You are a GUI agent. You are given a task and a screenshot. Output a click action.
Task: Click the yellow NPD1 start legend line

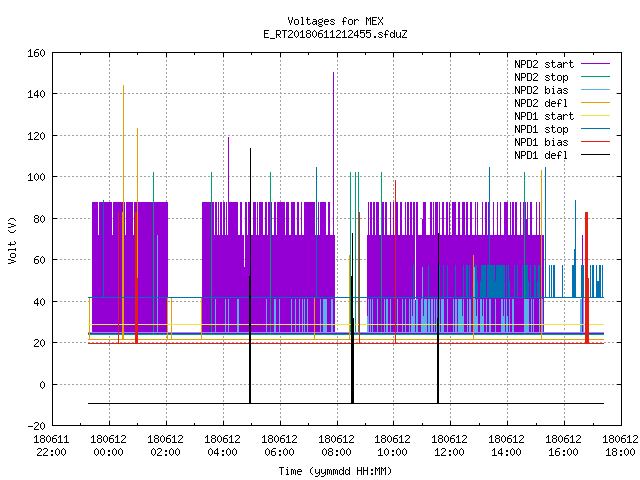595,116
